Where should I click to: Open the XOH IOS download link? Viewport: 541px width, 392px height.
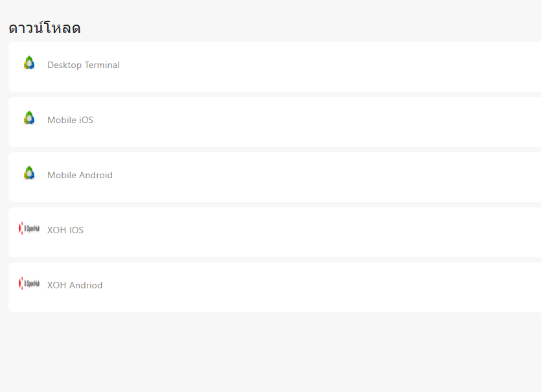click(x=65, y=230)
